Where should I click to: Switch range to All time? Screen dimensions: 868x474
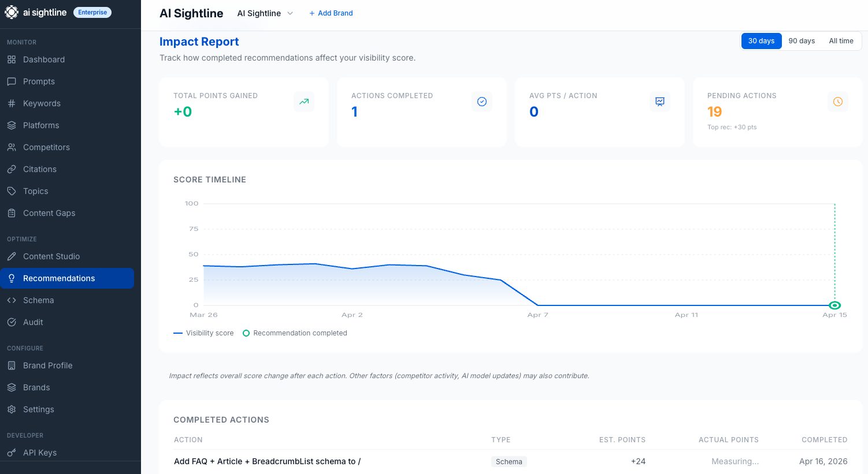pyautogui.click(x=841, y=41)
